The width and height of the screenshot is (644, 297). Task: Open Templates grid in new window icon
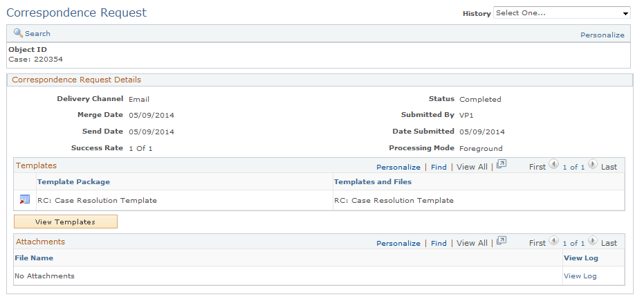501,164
